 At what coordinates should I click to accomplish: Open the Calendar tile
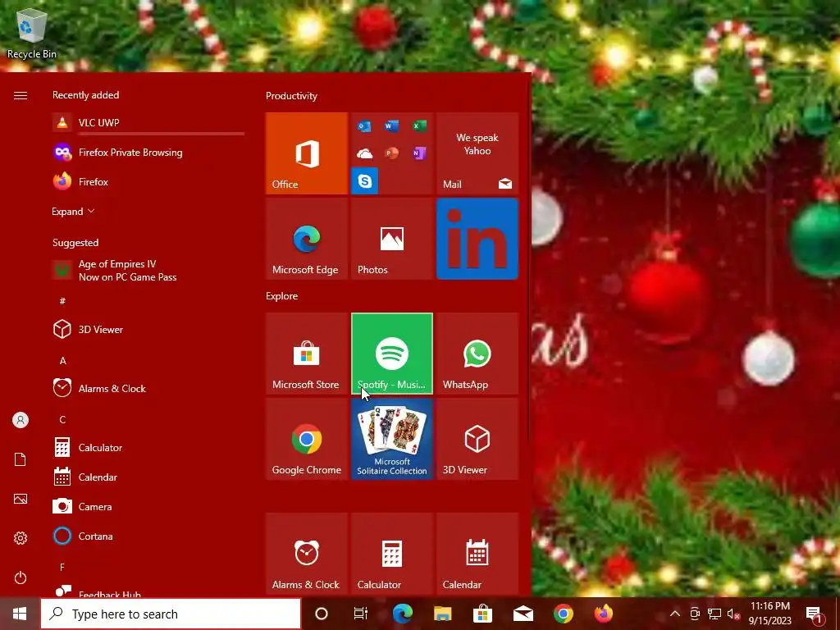coord(477,554)
